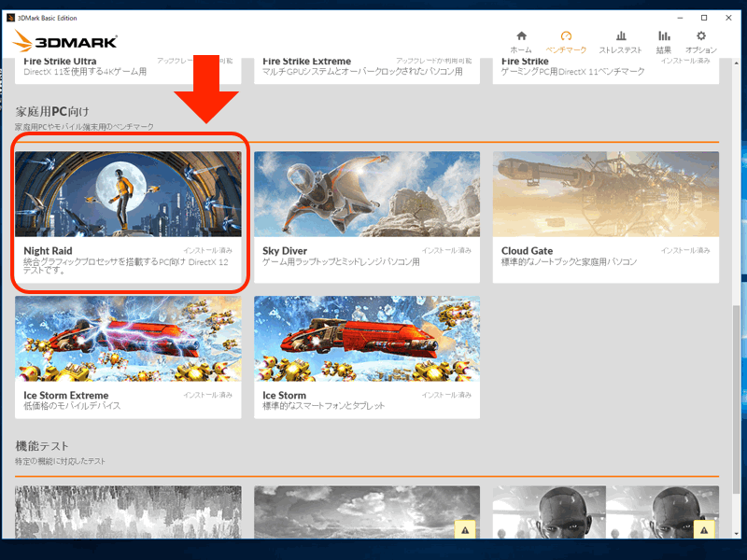Image resolution: width=747 pixels, height=560 pixels.
Task: Go to the ホーム home icon
Action: point(521,36)
